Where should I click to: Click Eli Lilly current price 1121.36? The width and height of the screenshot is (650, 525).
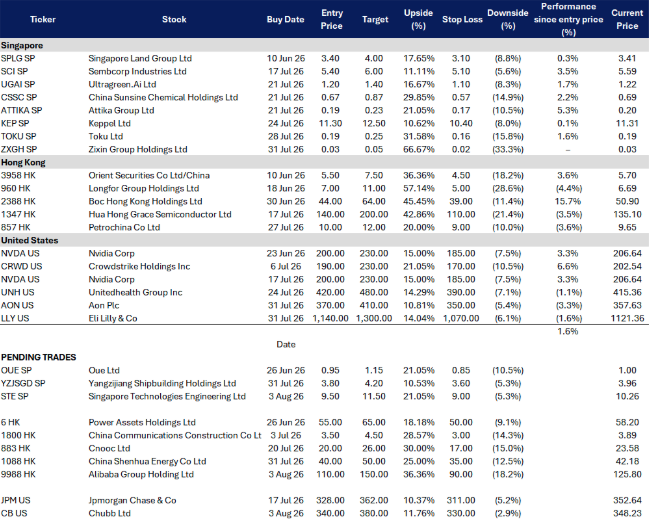pos(627,318)
